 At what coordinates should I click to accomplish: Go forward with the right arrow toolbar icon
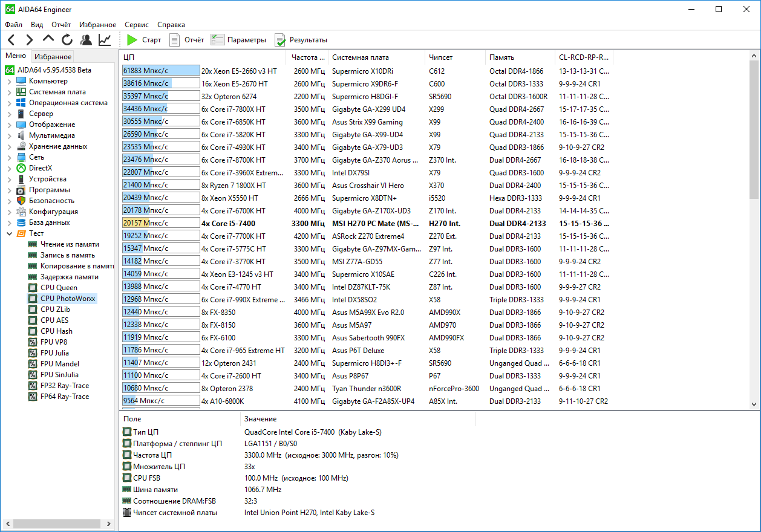coord(29,40)
